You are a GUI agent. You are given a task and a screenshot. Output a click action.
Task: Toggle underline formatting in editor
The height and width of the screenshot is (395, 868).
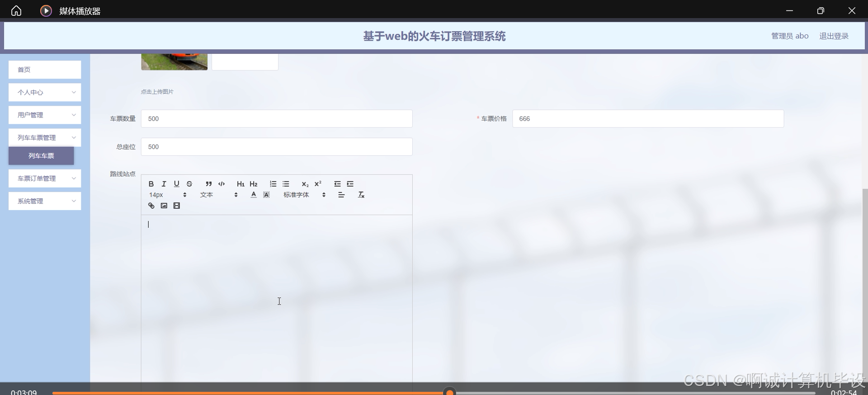pos(176,184)
